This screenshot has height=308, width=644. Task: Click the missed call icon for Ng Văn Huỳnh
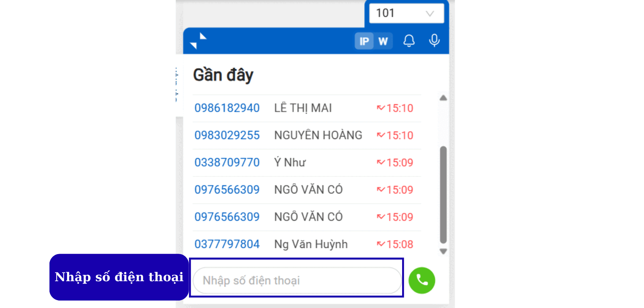click(381, 244)
